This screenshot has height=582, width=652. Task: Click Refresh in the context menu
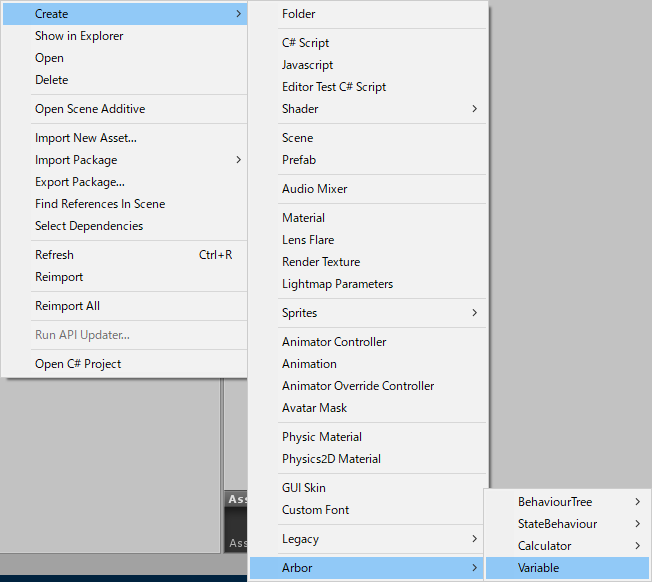54,255
